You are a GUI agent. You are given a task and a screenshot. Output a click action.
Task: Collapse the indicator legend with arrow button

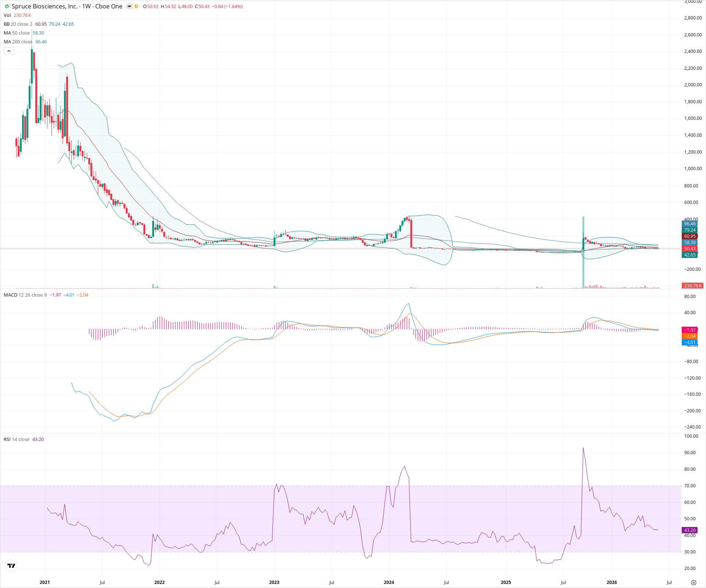(9, 51)
